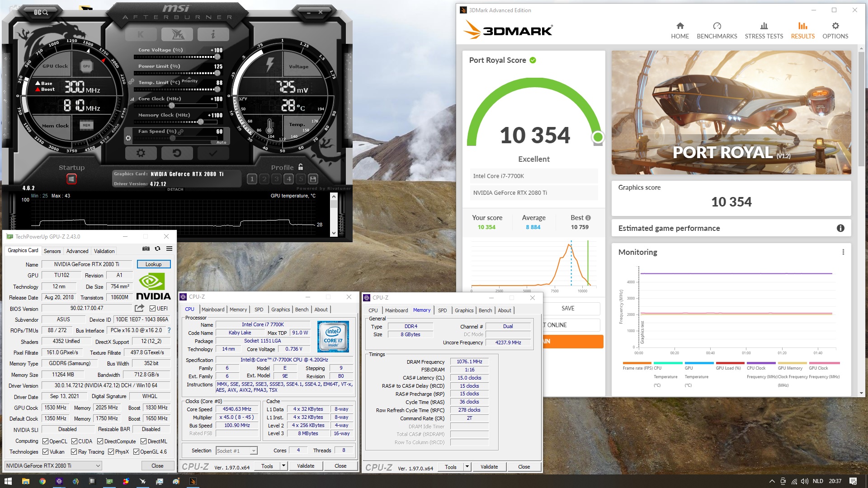The image size is (868, 488).
Task: Click the Afterburner jet logo button
Action: 177,34
